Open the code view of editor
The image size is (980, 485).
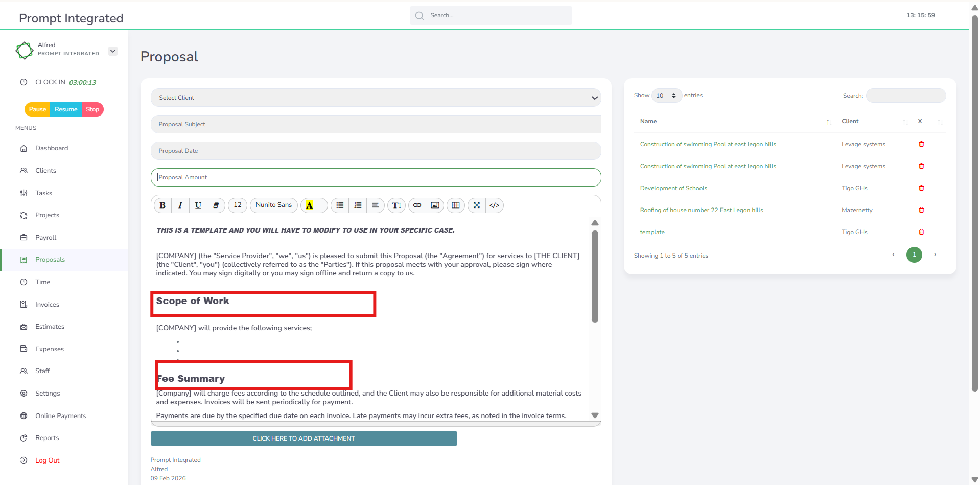(x=494, y=205)
